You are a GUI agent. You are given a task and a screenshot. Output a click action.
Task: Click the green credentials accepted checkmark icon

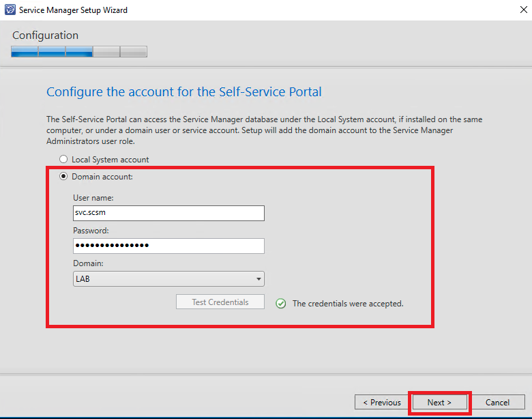pos(280,303)
